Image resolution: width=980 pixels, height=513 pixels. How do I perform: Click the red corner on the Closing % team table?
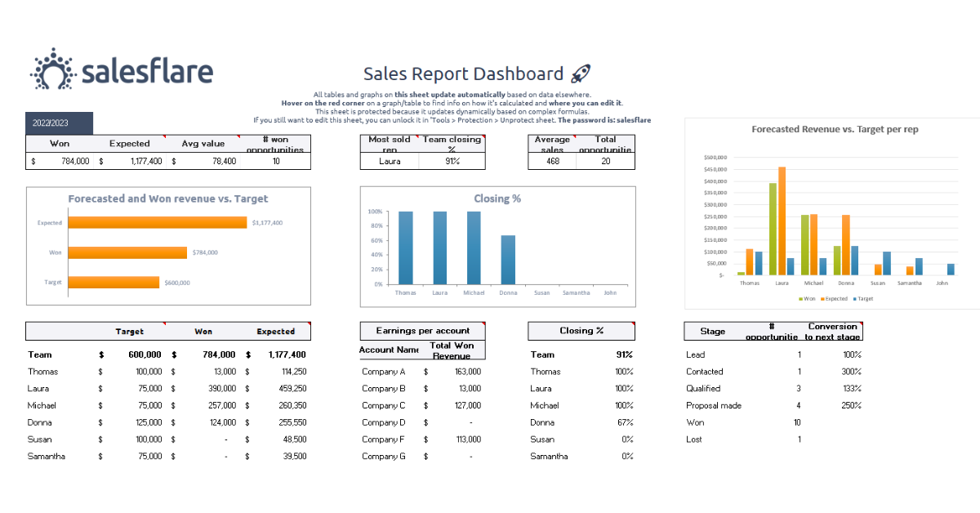click(635, 323)
